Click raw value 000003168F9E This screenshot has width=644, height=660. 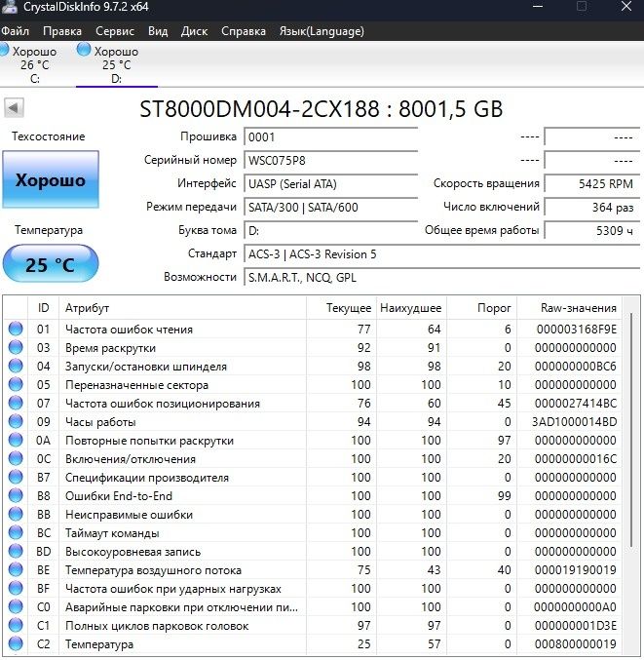pos(576,330)
